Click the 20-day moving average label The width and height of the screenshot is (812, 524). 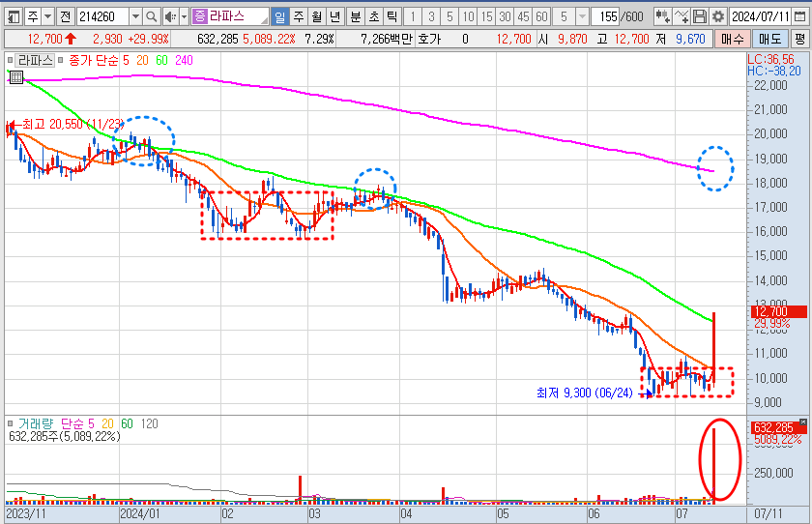click(x=142, y=61)
